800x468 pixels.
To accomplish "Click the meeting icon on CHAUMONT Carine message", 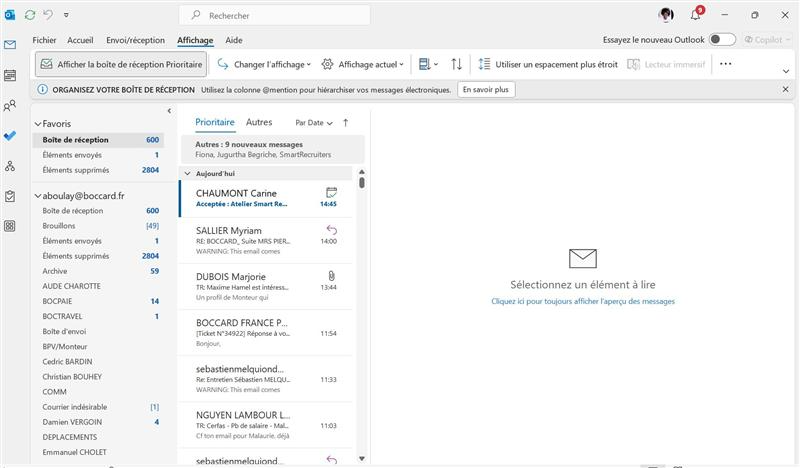I will pyautogui.click(x=332, y=192).
